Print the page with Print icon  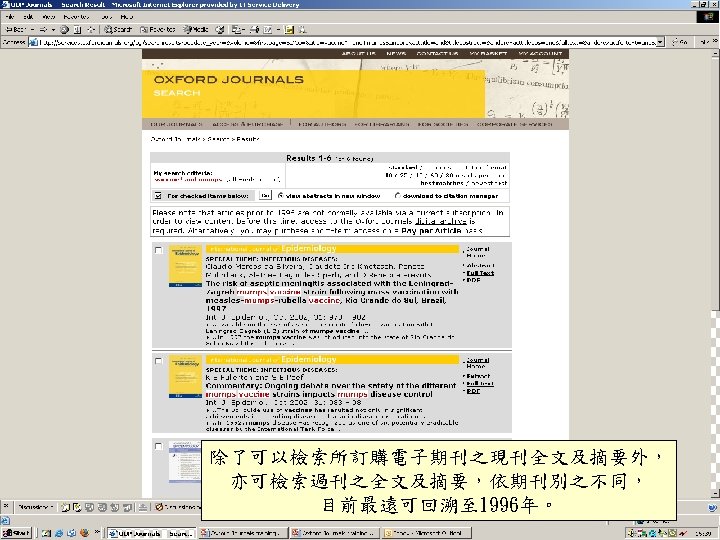[x=254, y=29]
